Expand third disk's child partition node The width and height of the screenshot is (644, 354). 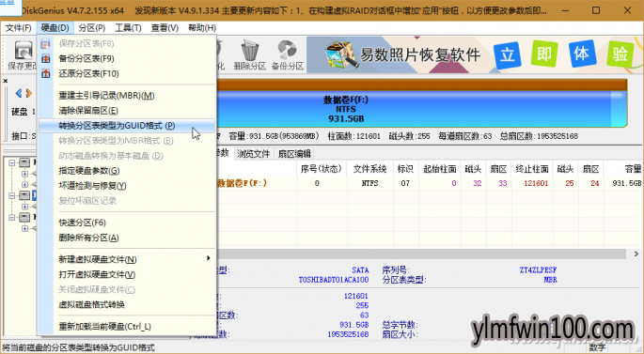pyautogui.click(x=25, y=228)
